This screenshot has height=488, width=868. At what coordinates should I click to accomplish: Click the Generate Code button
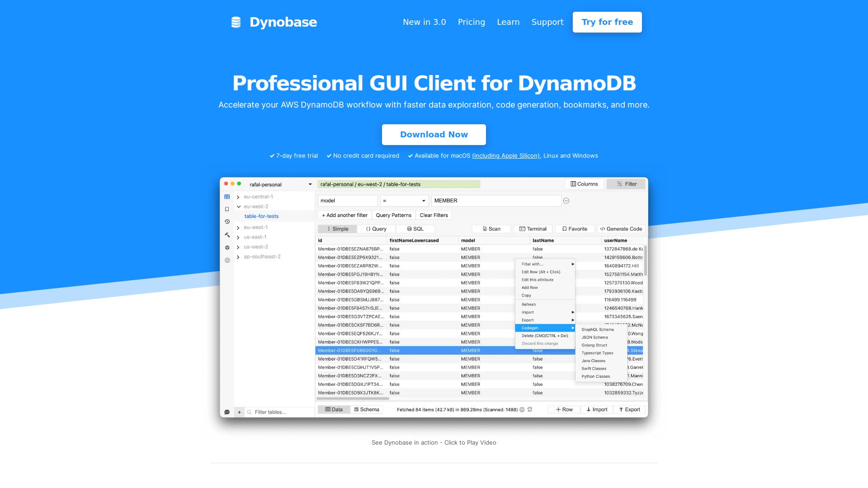pos(621,229)
